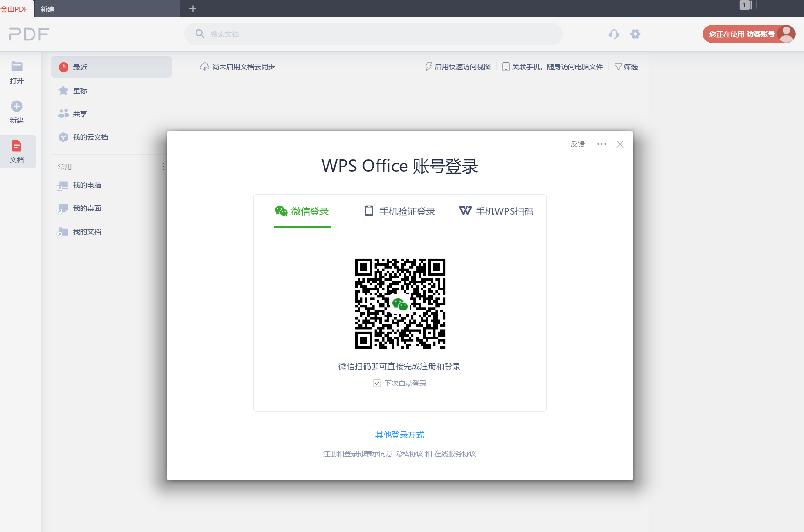Enable 启用快速访问视图 quick access view

[x=458, y=67]
